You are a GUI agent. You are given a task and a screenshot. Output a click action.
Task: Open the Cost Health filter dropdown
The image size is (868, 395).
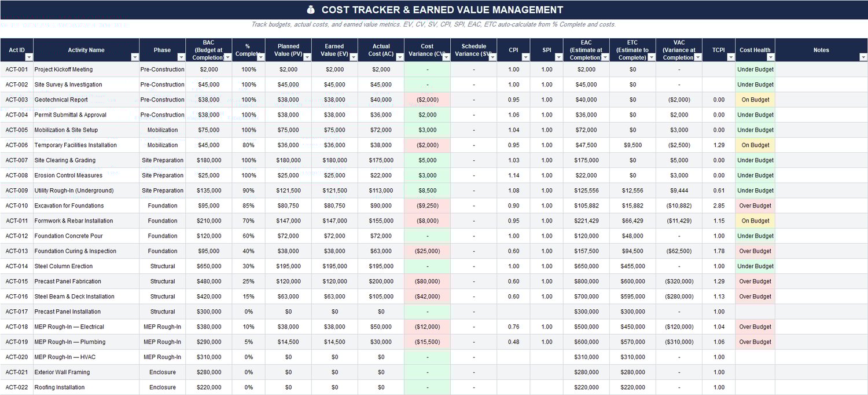click(770, 57)
